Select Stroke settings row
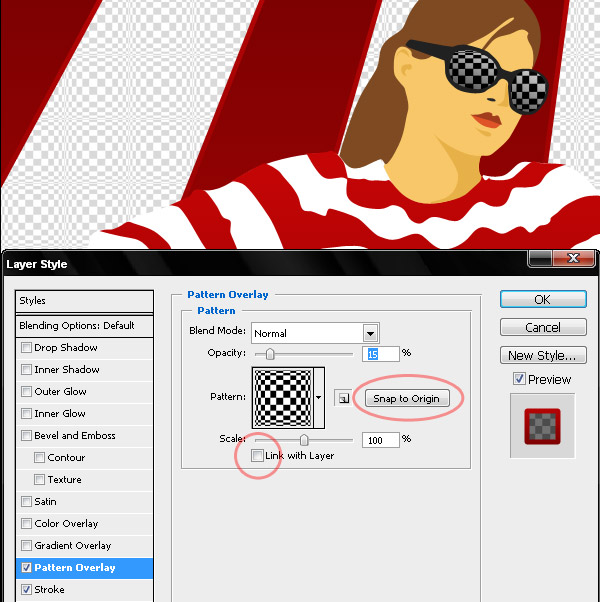The width and height of the screenshot is (600, 602). [84, 590]
